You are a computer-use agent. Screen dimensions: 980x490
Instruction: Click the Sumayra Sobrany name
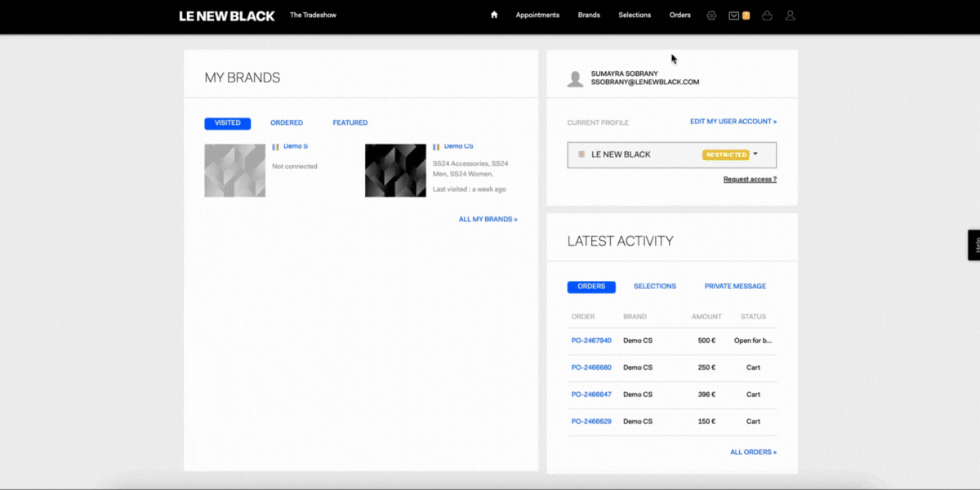tap(625, 73)
